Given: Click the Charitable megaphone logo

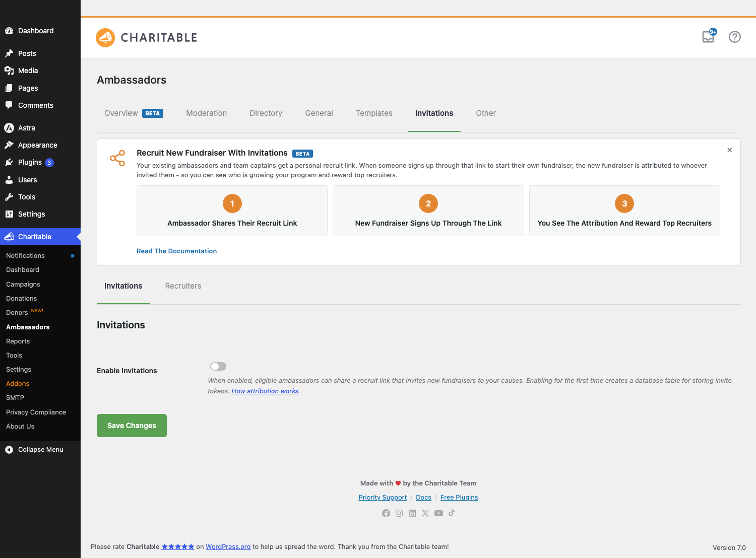Looking at the screenshot, I should pos(105,38).
